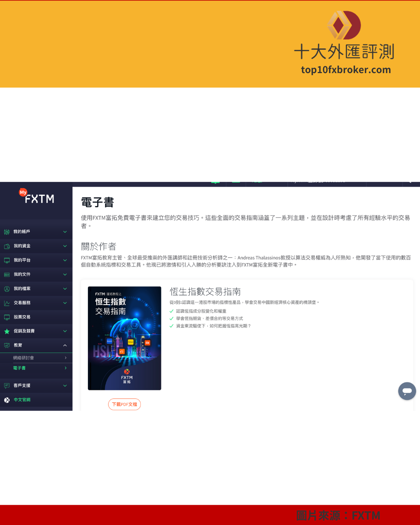Click green checkmark beside 資金東流驅使下
The image size is (420, 525).
(171, 326)
